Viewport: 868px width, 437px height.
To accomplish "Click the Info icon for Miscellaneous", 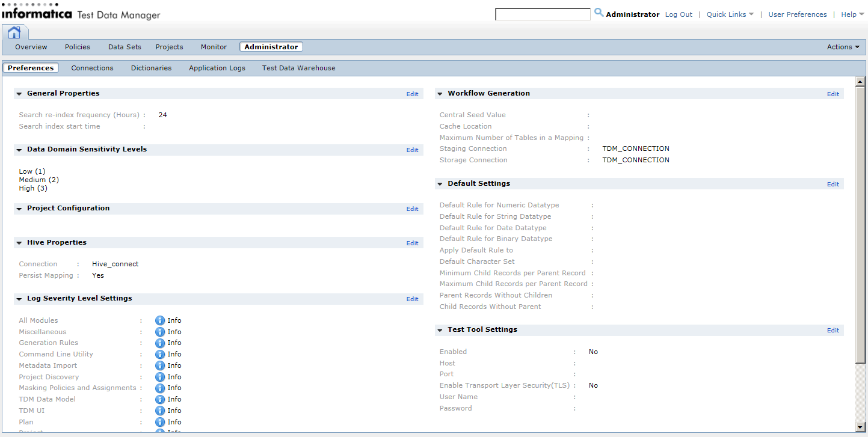I will 160,332.
